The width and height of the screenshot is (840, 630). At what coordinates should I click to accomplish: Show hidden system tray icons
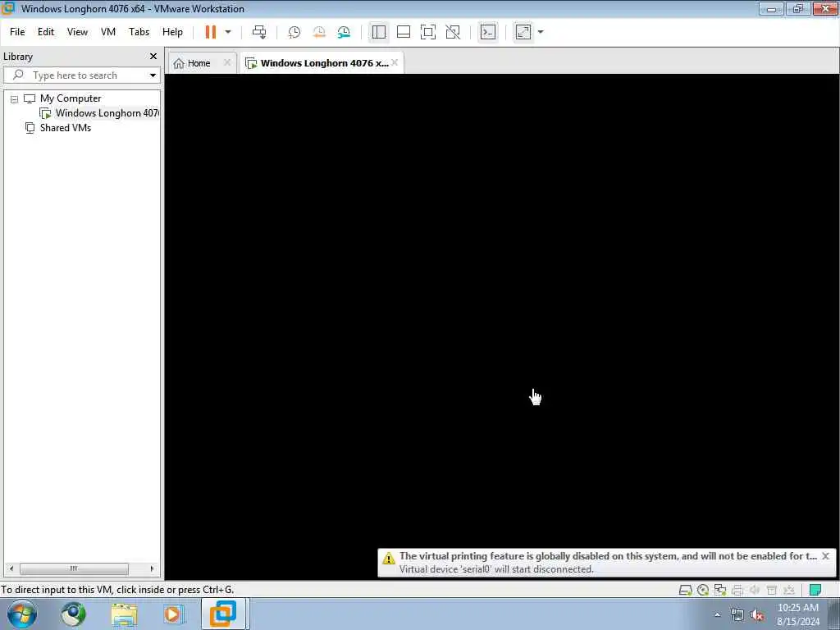717,615
